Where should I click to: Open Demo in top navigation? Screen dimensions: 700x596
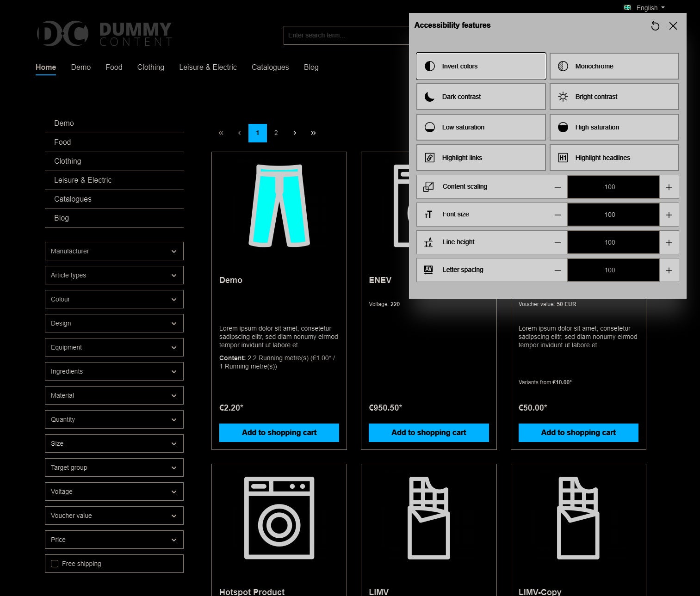[81, 68]
